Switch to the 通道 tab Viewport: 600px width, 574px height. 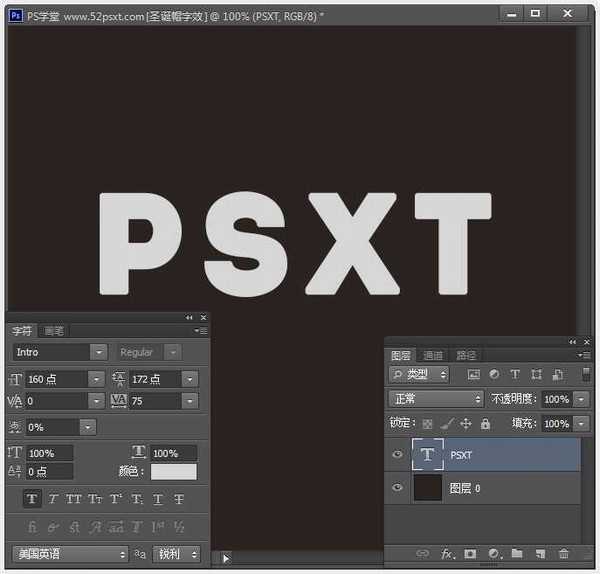point(432,355)
